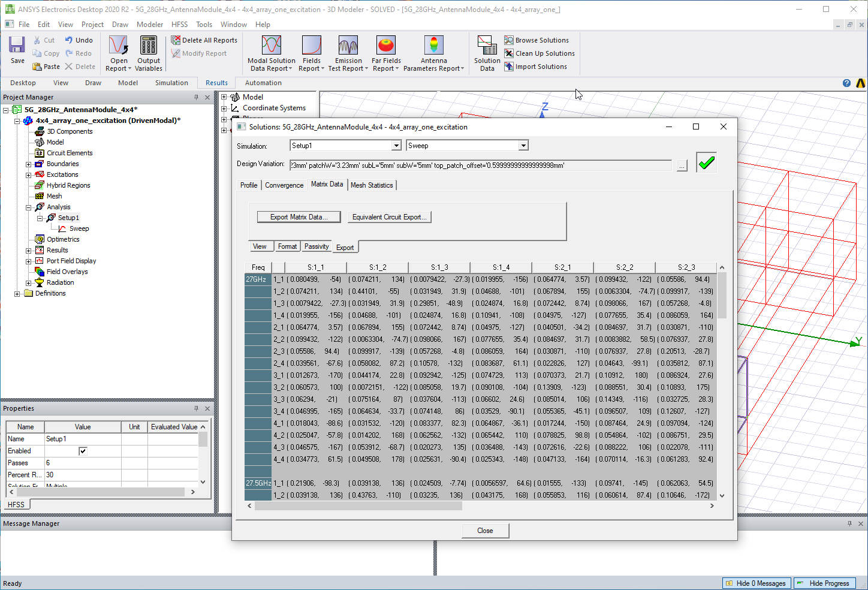
Task: Pin the Project Manager panel
Action: click(196, 97)
